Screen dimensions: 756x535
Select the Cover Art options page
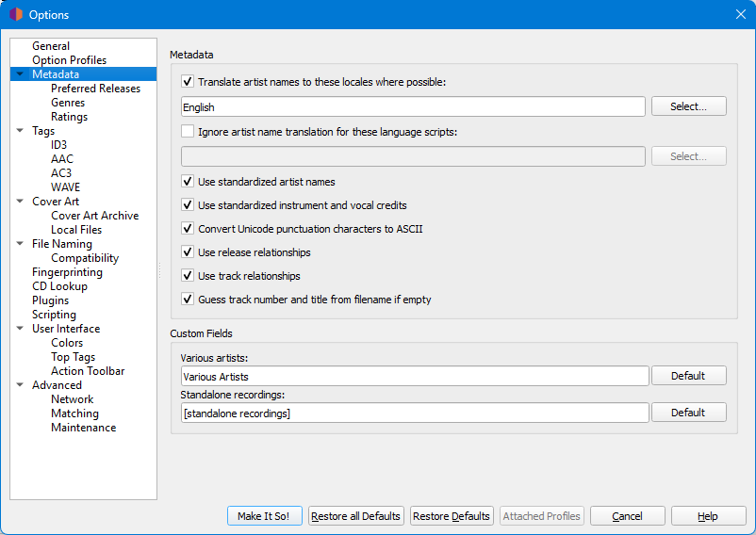pos(56,202)
